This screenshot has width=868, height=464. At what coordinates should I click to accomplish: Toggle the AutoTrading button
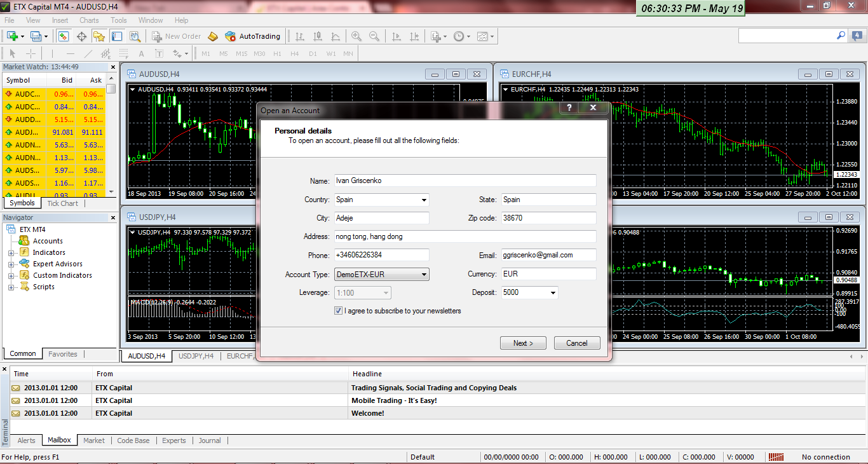point(253,36)
